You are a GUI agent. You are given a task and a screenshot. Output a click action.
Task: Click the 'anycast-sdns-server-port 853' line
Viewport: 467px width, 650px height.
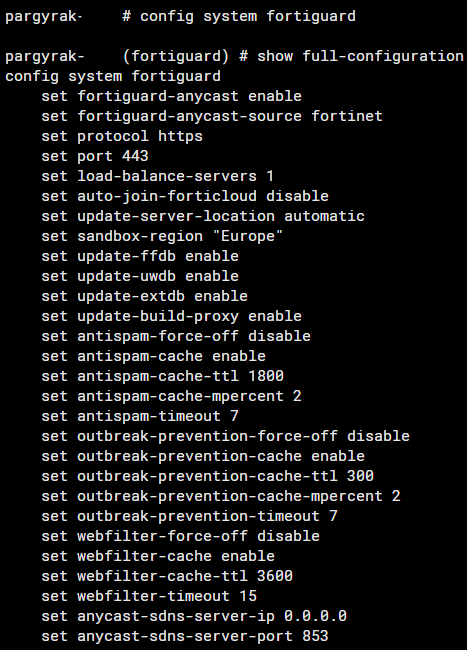pyautogui.click(x=185, y=636)
